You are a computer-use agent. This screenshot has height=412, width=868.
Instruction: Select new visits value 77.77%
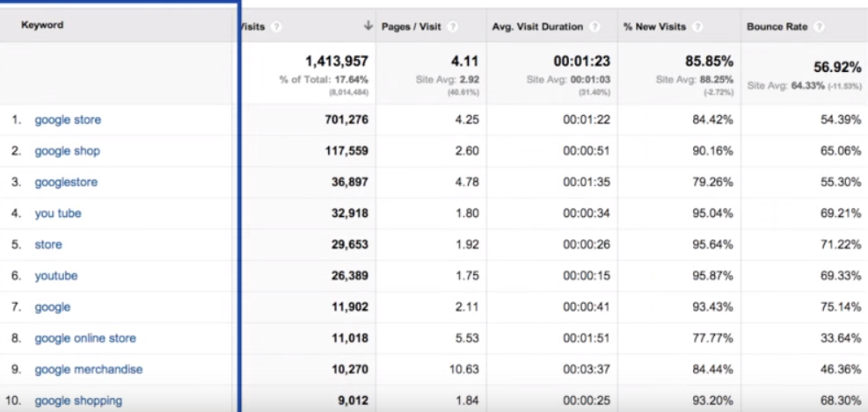click(712, 338)
